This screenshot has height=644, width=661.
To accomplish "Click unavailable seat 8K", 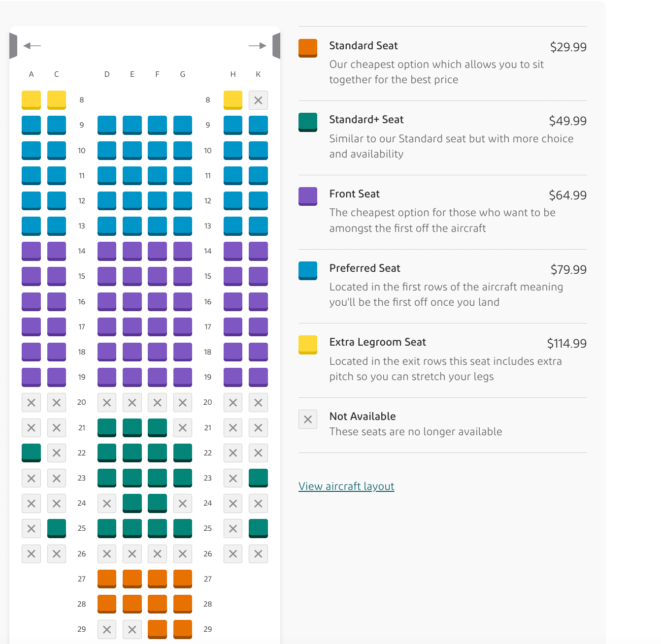I will click(258, 100).
